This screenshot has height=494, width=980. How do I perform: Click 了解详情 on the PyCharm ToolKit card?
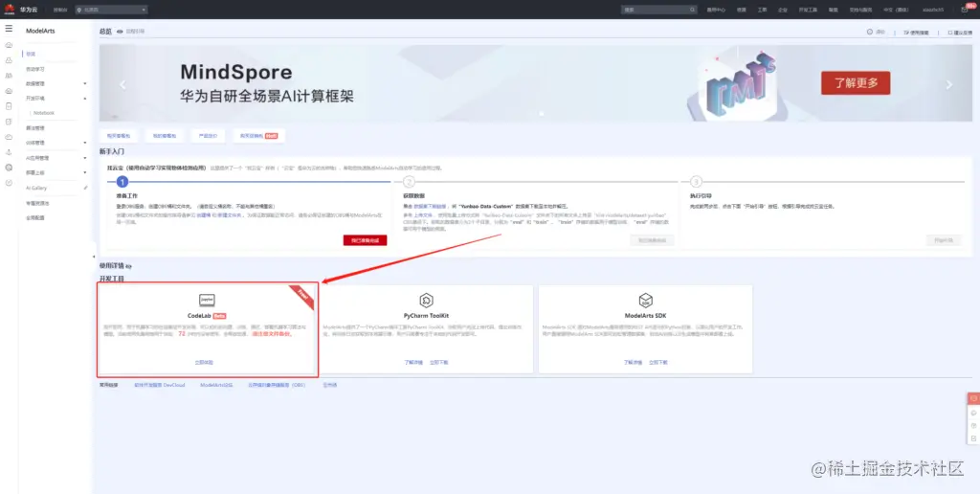pos(413,363)
